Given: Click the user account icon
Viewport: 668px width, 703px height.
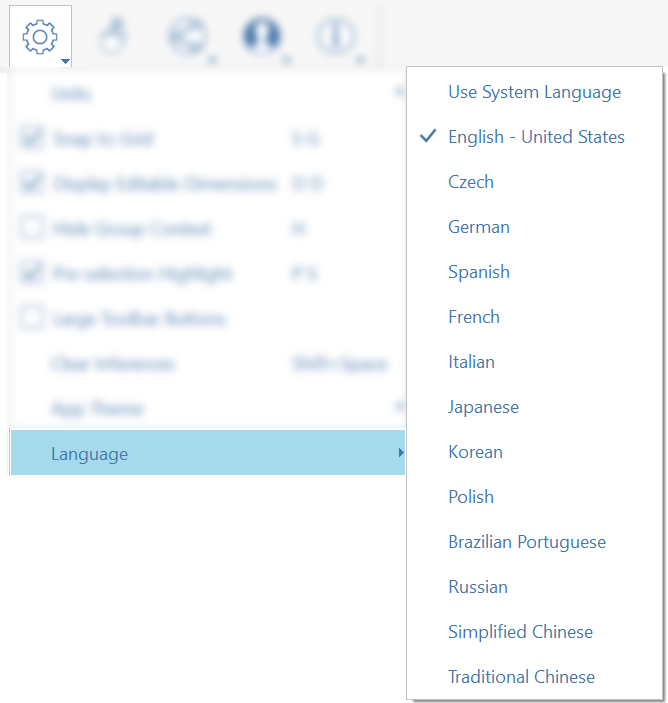Looking at the screenshot, I should pyautogui.click(x=259, y=37).
